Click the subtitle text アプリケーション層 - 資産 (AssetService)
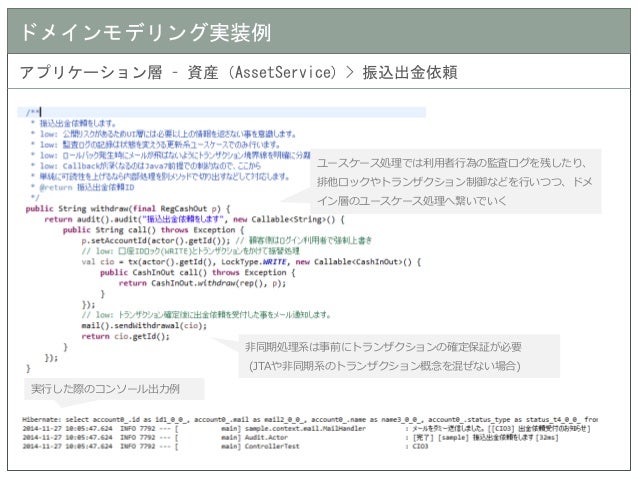 [179, 72]
